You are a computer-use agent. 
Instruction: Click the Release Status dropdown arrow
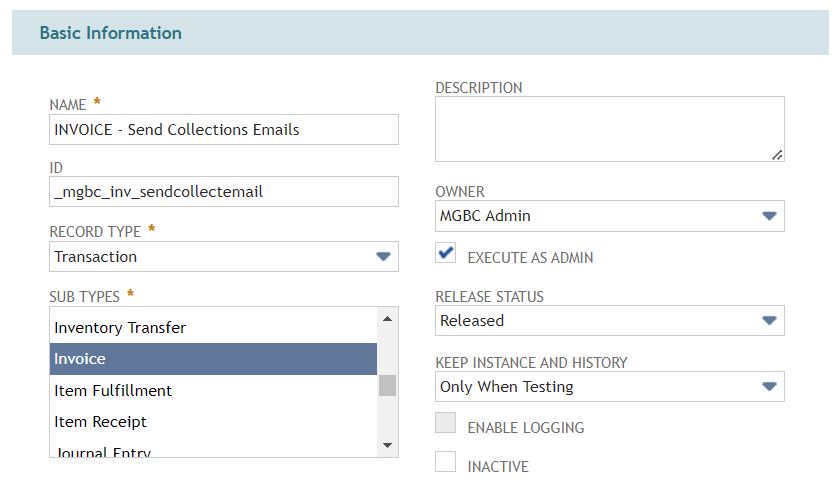(x=769, y=321)
